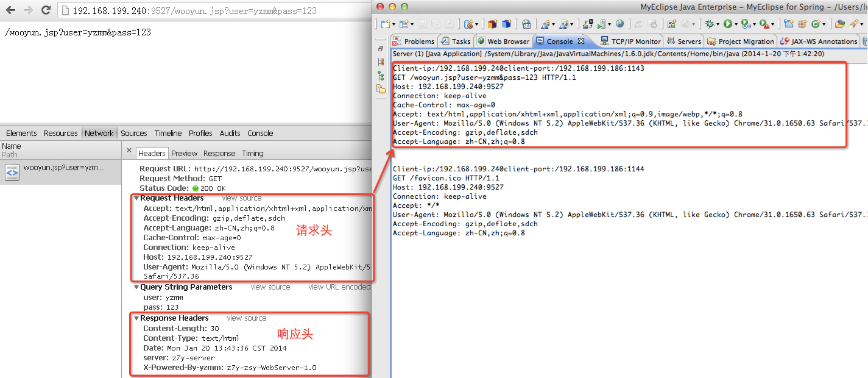
Task: Click the globe web browser toolbar icon
Action: [x=620, y=24]
